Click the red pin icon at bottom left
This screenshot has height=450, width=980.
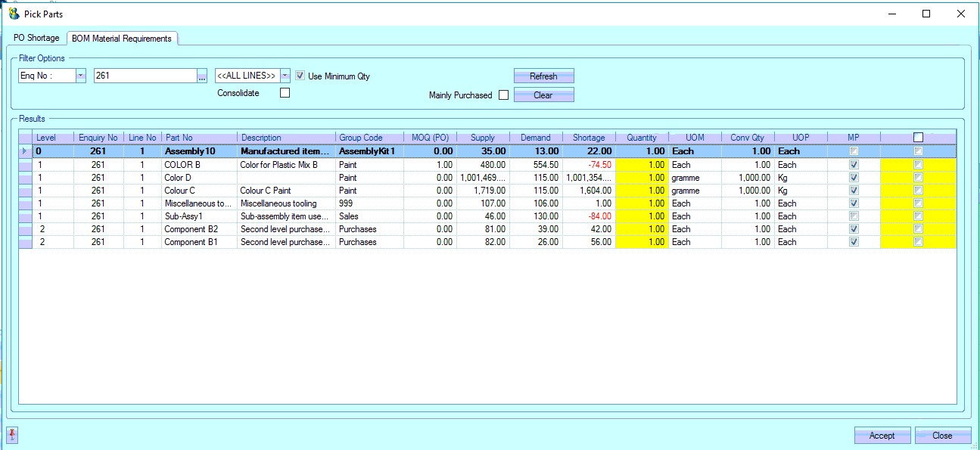(x=13, y=435)
